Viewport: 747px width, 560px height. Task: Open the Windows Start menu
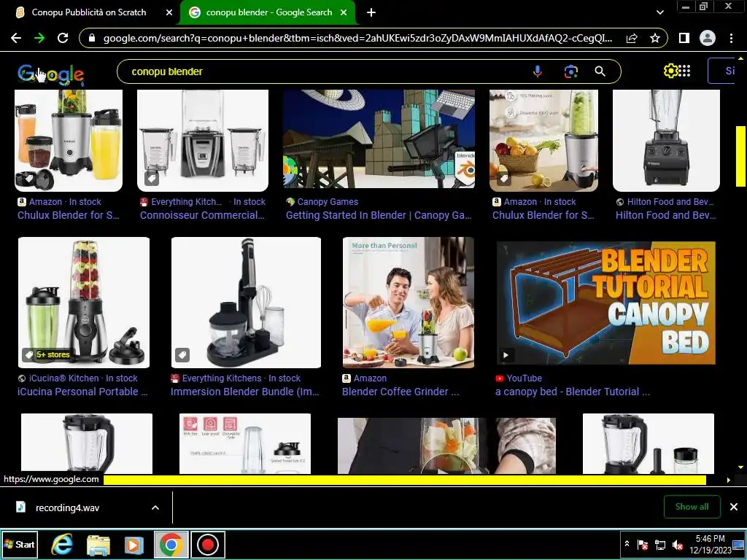[x=20, y=544]
